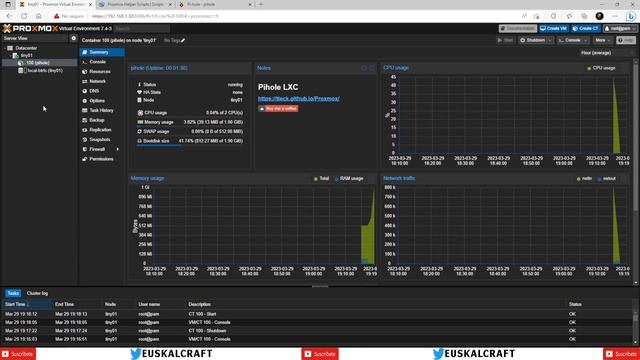Image resolution: width=640 pixels, height=360 pixels.
Task: Open the browser favorites star icon
Action: [x=536, y=16]
